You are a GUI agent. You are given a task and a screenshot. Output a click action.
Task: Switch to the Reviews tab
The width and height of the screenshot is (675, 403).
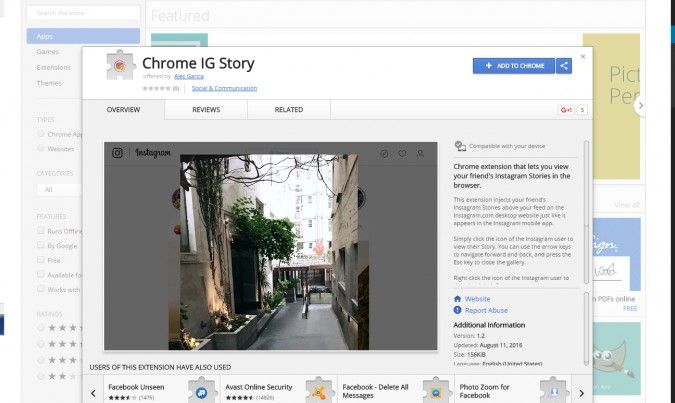206,110
